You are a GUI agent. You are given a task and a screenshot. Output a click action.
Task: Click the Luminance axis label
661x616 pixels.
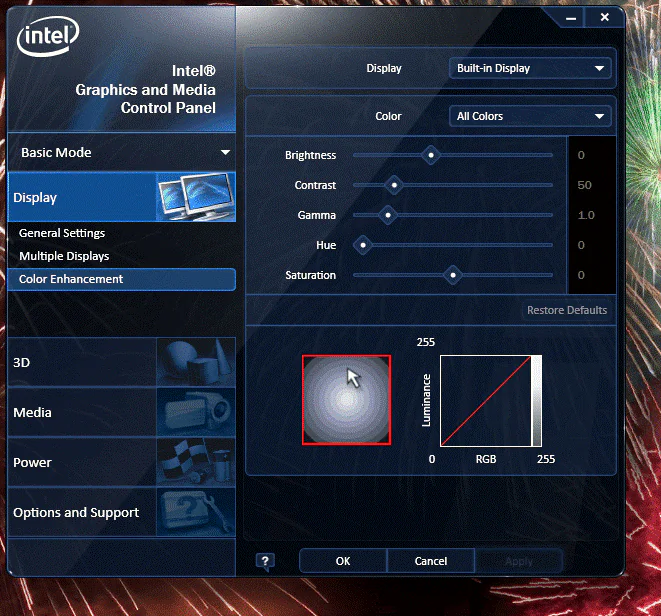pos(426,400)
